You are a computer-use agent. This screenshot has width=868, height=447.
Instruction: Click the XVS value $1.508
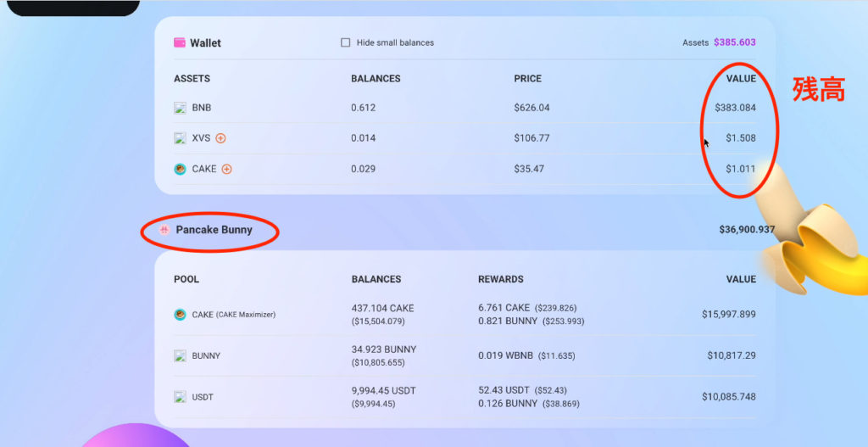click(x=741, y=138)
